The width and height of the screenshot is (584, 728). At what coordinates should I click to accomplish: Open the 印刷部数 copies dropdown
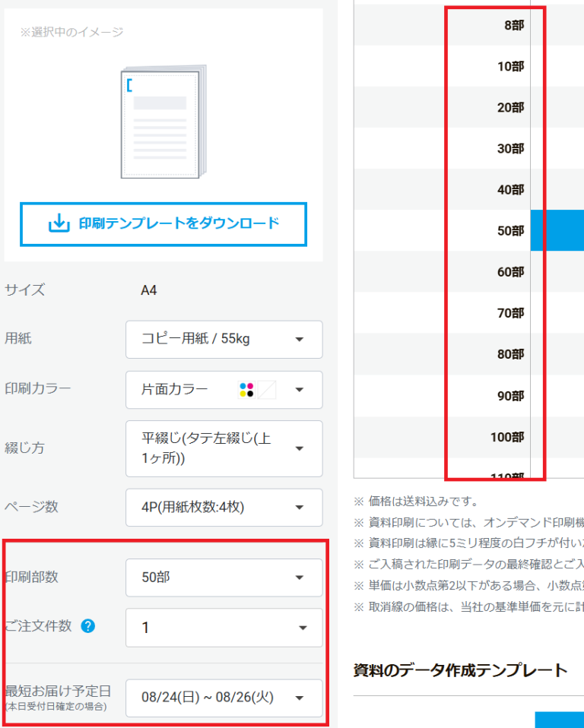[x=224, y=578]
